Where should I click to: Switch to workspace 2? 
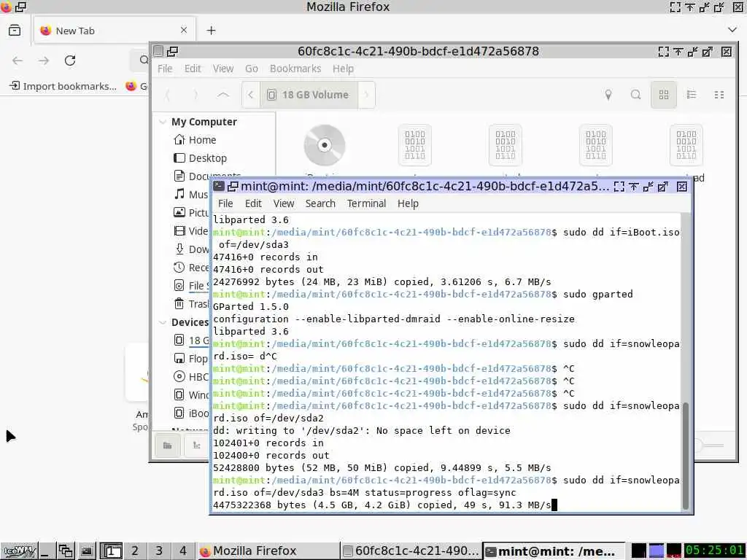coord(135,551)
